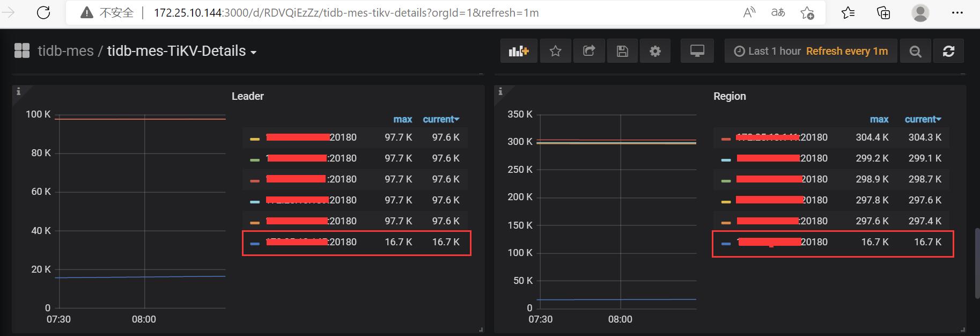Image resolution: width=980 pixels, height=336 pixels.
Task: Add this page to favorites
Action: pyautogui.click(x=807, y=12)
